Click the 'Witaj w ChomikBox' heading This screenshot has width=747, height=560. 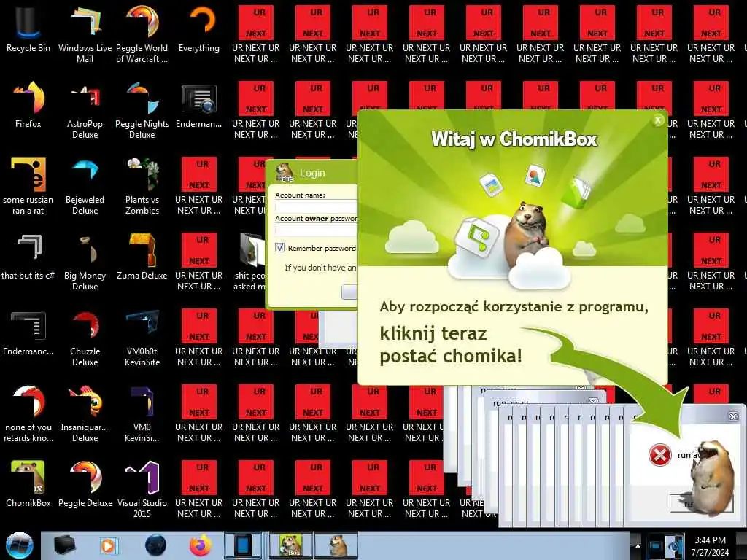coord(514,139)
